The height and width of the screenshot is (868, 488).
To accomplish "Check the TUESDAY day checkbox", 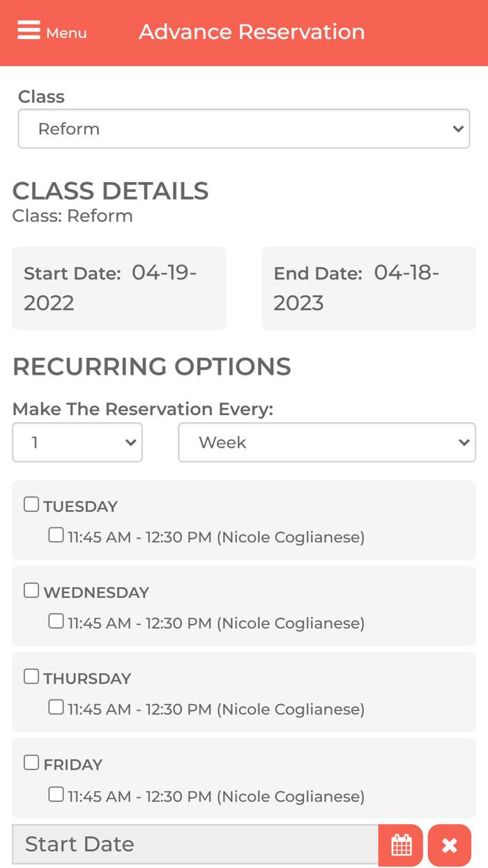I will tap(31, 504).
